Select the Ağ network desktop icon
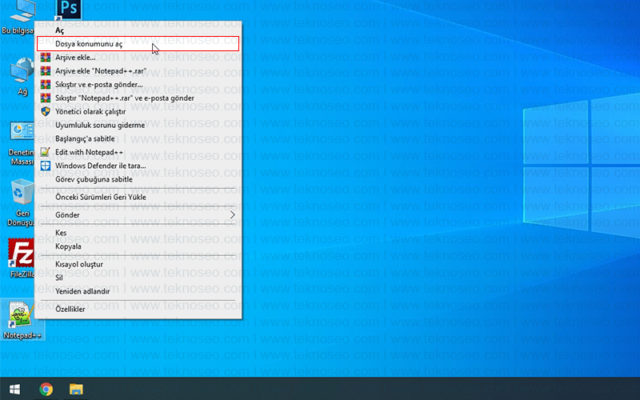640x400 pixels. point(21,77)
